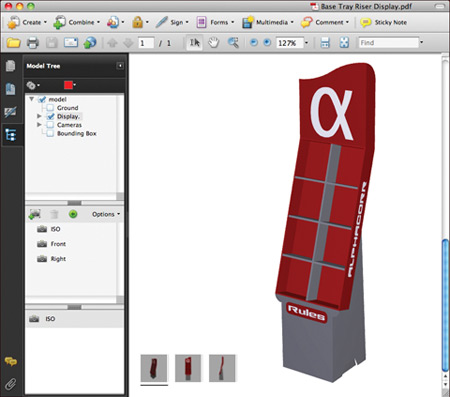Click the Save floppy disk icon
This screenshot has height=397, width=450.
52,43
